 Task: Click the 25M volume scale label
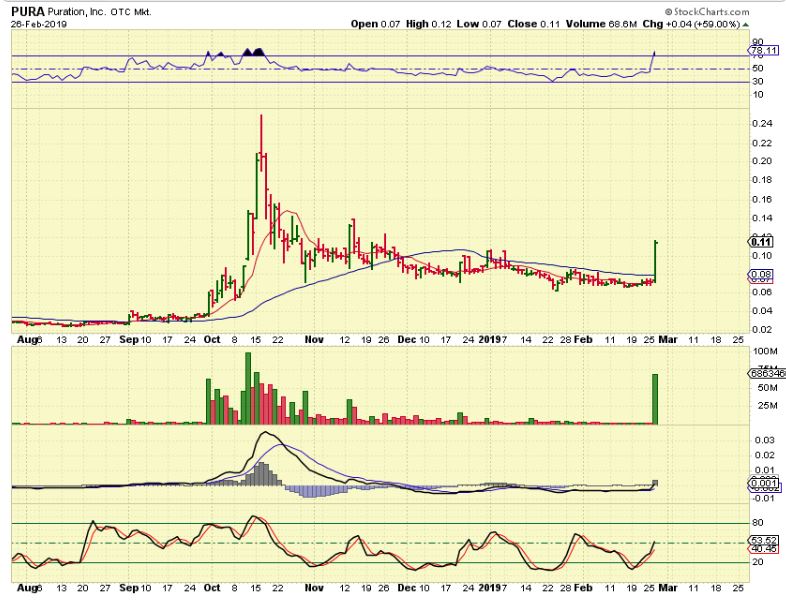pyautogui.click(x=767, y=406)
